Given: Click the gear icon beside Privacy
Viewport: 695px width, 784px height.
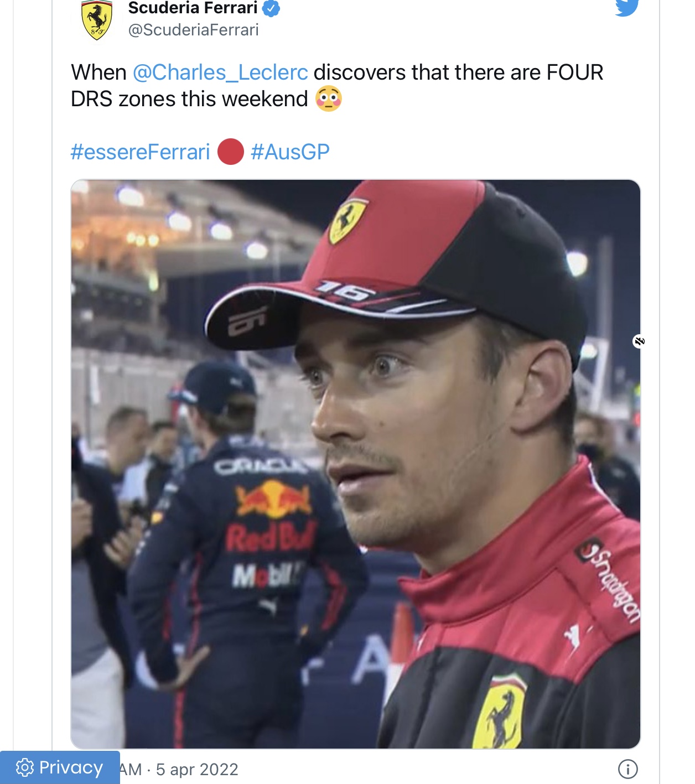Looking at the screenshot, I should [25, 768].
